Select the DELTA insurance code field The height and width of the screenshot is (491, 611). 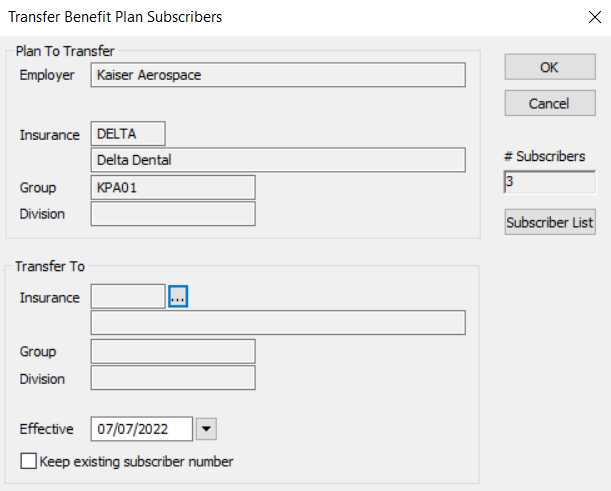click(127, 134)
